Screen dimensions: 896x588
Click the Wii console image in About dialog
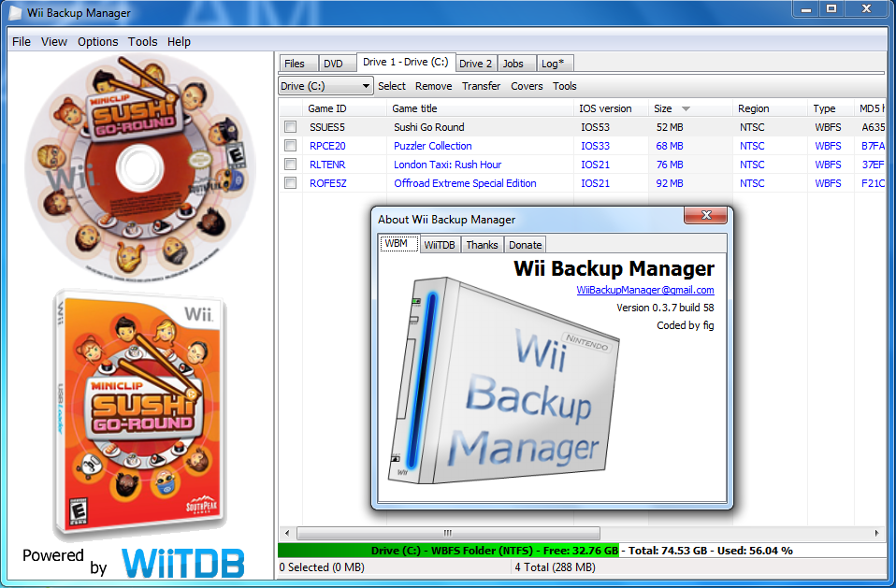[503, 380]
